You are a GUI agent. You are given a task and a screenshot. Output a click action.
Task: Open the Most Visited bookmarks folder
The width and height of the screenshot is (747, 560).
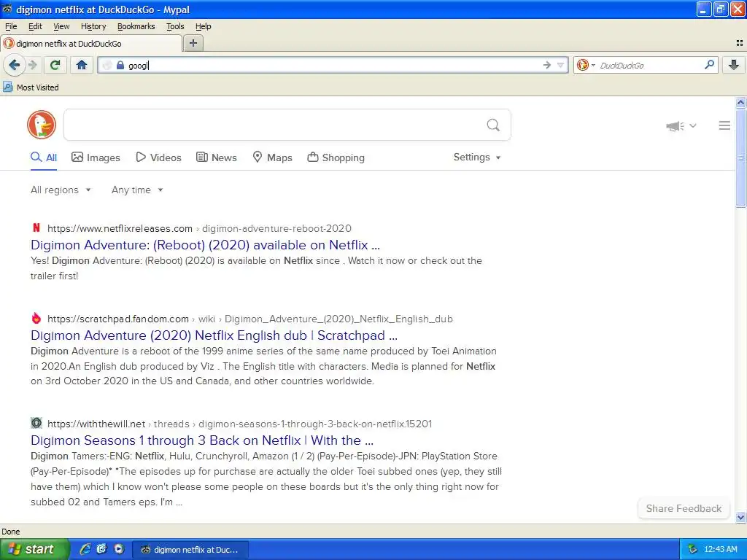[x=31, y=87]
